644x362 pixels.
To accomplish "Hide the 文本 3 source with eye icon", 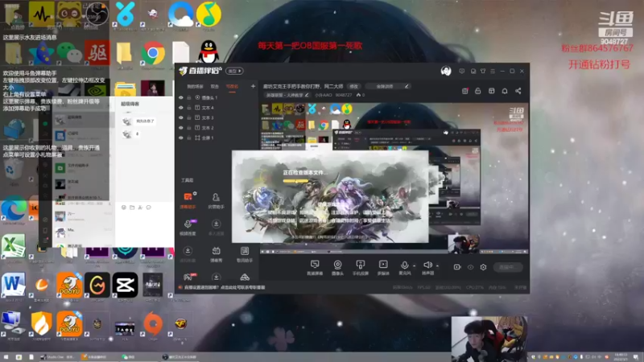I will click(180, 117).
